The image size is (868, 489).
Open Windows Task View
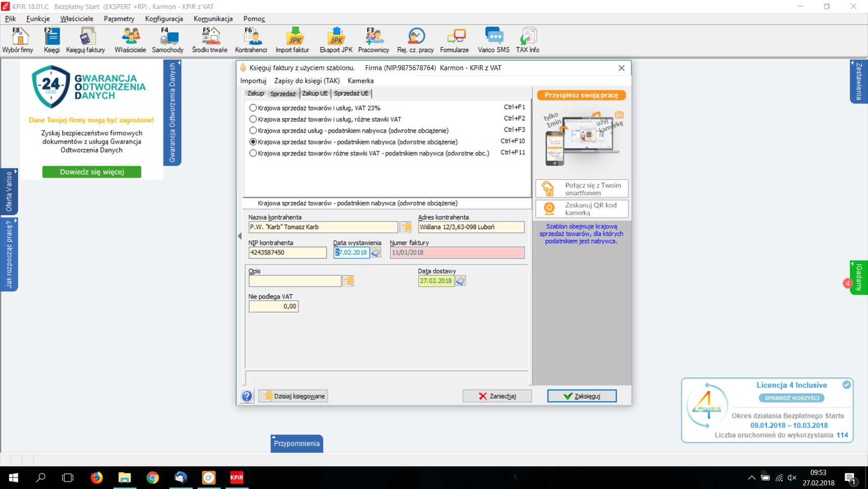click(x=68, y=477)
